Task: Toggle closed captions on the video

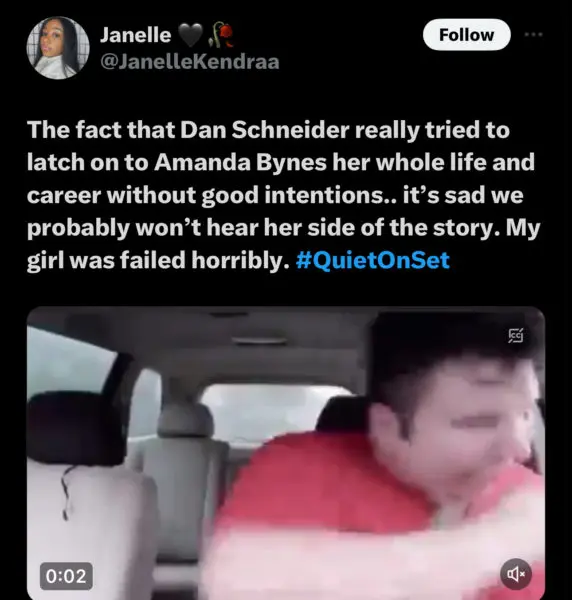Action: click(x=515, y=335)
